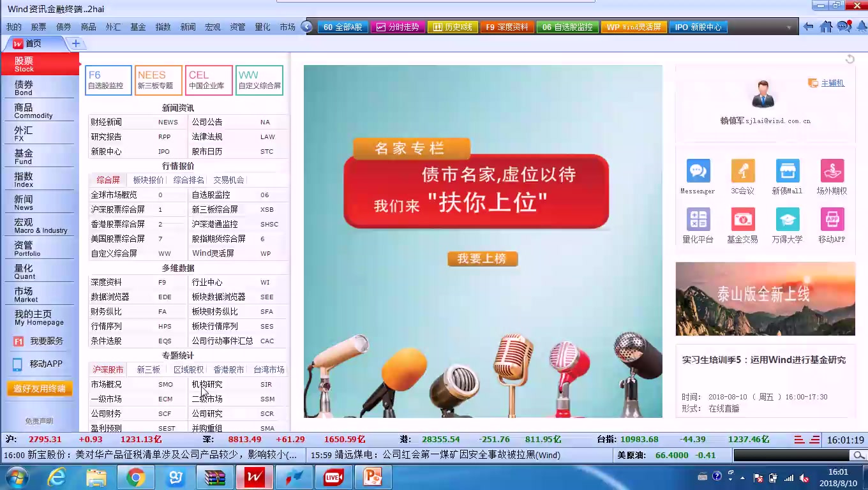Open the 量化 menu
Image resolution: width=868 pixels, height=490 pixels.
[262, 27]
